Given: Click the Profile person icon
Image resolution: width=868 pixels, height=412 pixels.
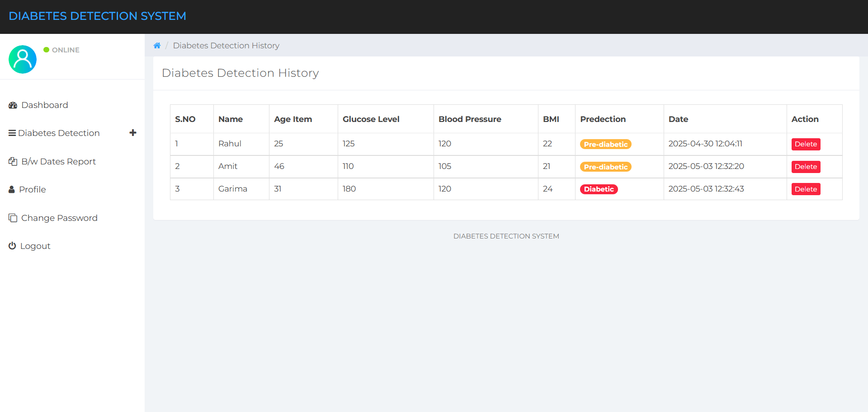Looking at the screenshot, I should point(11,189).
